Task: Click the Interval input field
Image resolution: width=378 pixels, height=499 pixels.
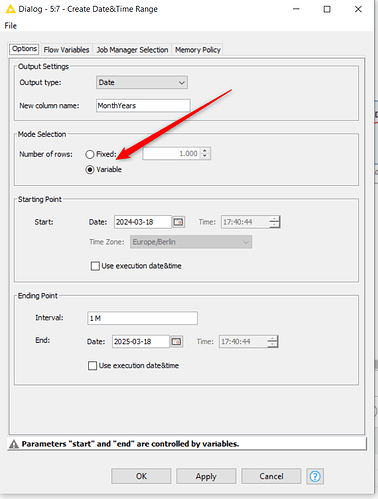Action: 142,318
